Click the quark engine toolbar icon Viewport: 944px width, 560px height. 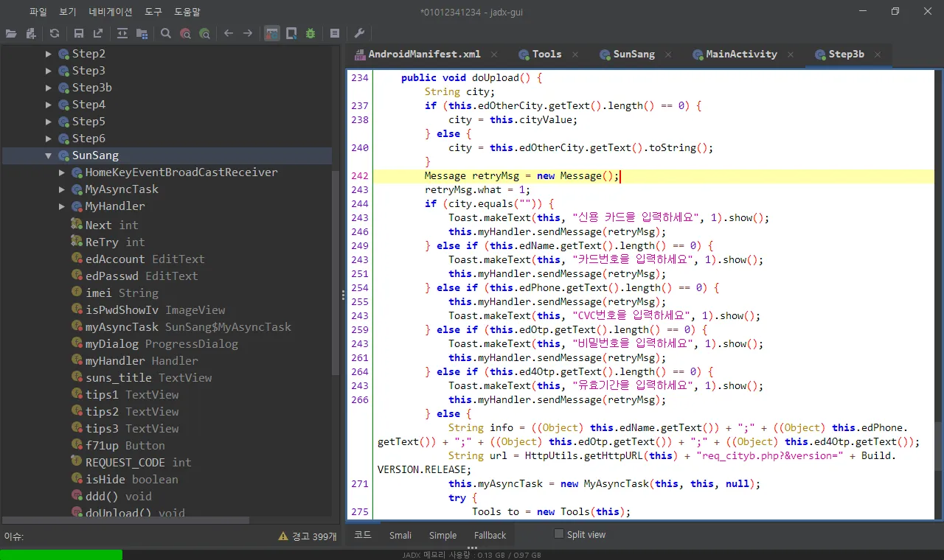point(291,33)
